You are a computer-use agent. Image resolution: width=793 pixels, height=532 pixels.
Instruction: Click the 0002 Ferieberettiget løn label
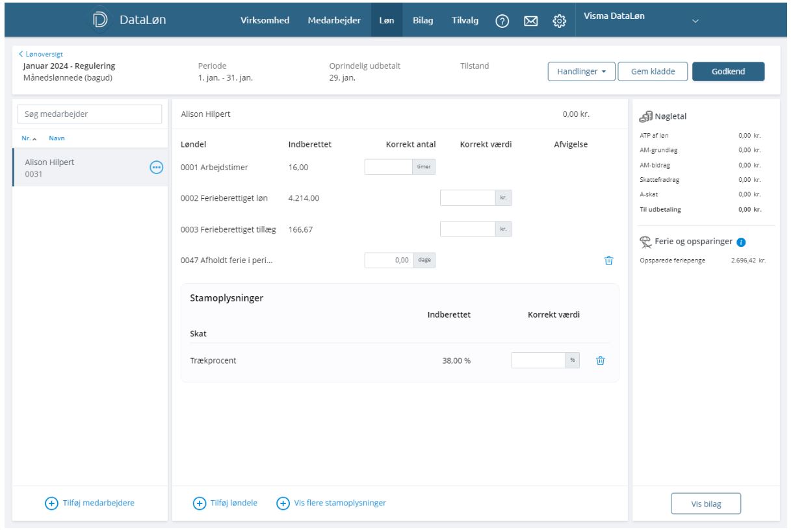[224, 198]
